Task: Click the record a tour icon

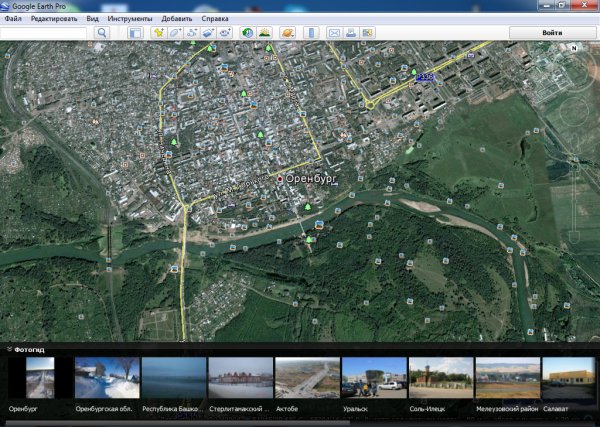Action: (x=225, y=33)
